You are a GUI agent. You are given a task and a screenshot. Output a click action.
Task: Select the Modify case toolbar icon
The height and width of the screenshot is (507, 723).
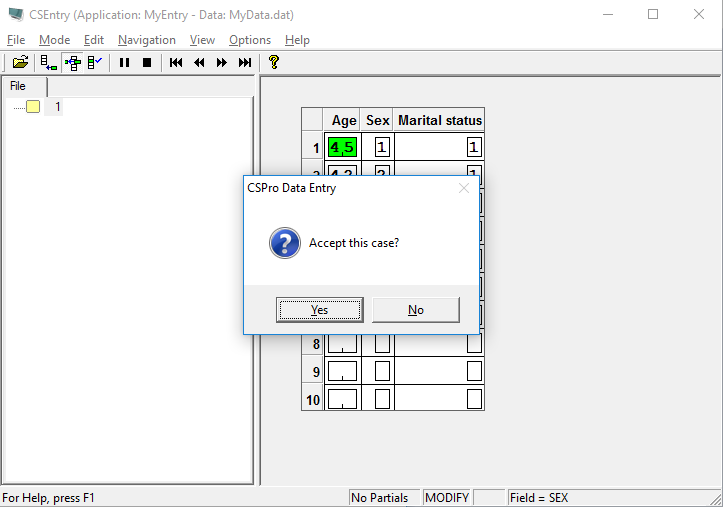pos(72,62)
